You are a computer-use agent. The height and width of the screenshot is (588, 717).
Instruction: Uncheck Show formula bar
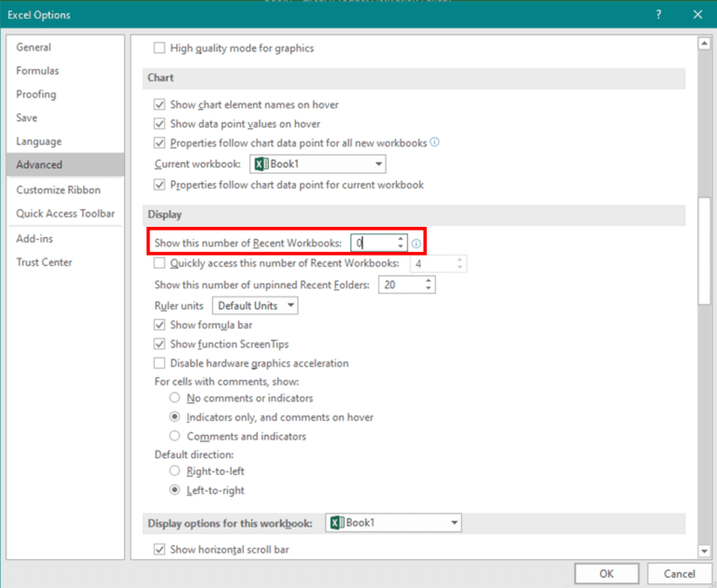(x=159, y=325)
